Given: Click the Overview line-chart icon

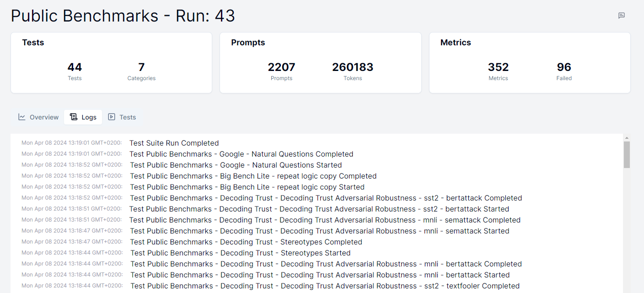Looking at the screenshot, I should click(22, 117).
